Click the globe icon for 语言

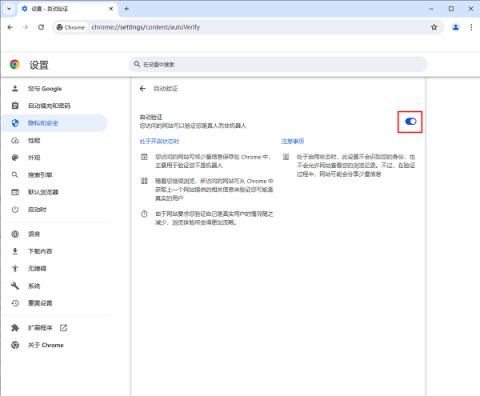[x=15, y=234]
